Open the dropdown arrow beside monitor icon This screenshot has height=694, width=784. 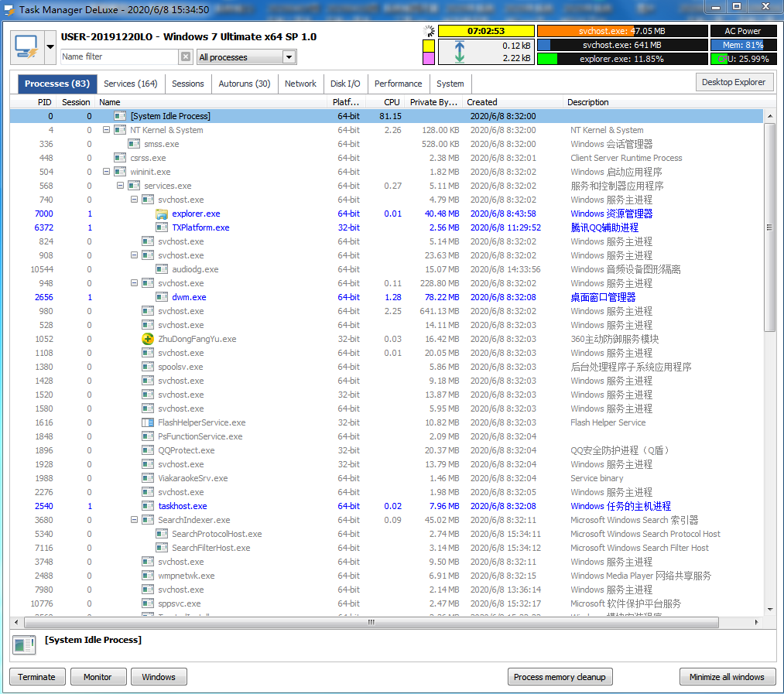pyautogui.click(x=50, y=47)
